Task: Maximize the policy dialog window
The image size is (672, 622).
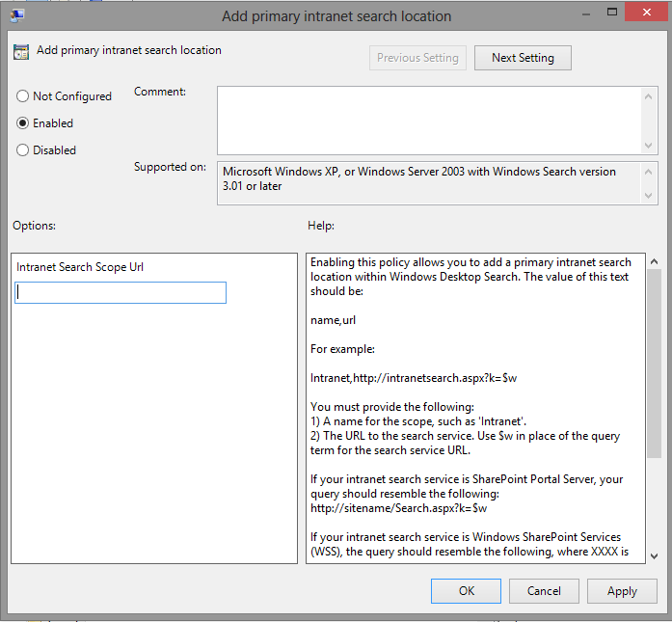Action: point(612,13)
